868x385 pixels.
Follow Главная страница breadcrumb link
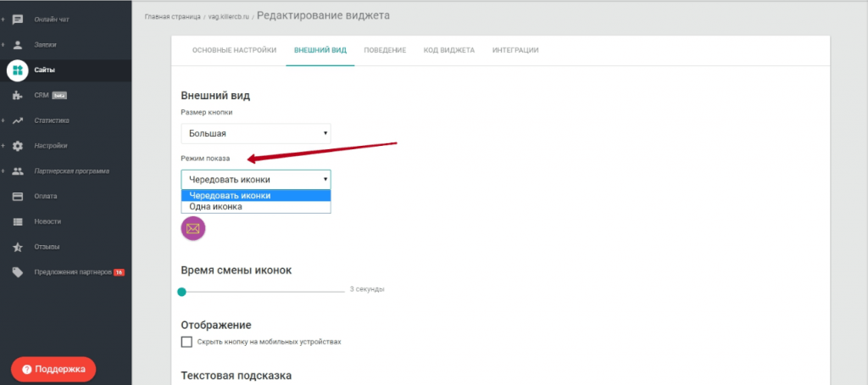click(172, 17)
